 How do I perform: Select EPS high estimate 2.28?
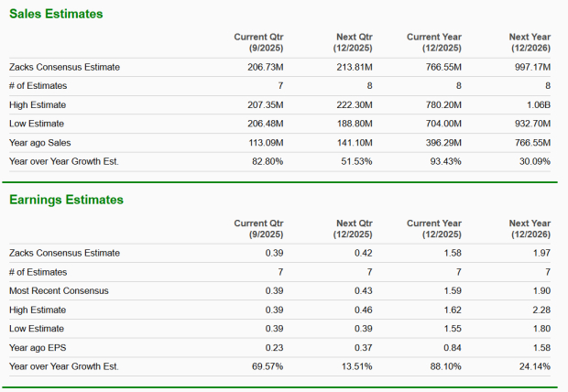[541, 310]
